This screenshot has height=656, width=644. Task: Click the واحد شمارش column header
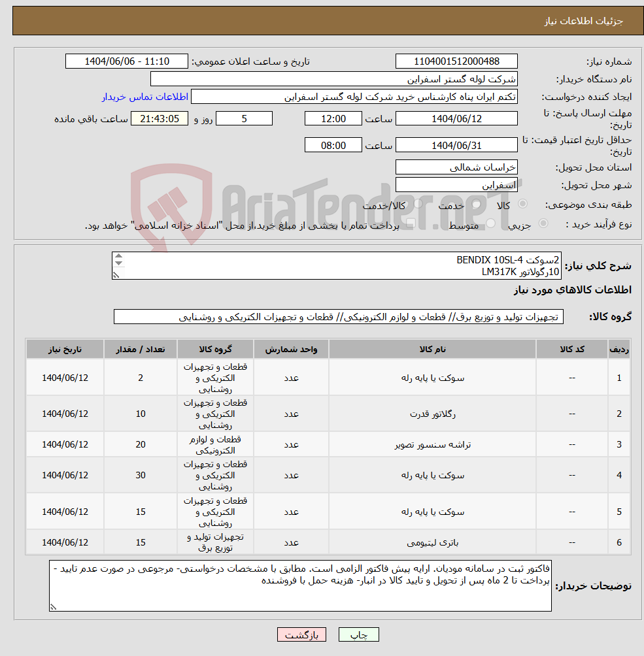[291, 350]
